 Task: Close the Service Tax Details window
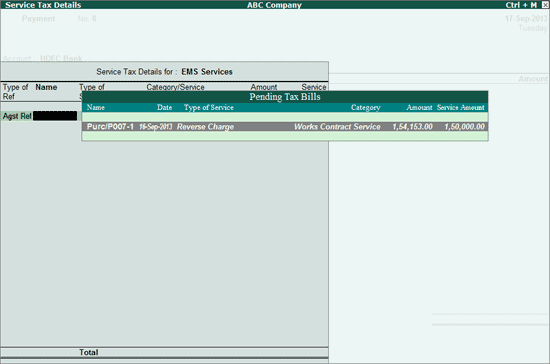pyautogui.click(x=545, y=5)
